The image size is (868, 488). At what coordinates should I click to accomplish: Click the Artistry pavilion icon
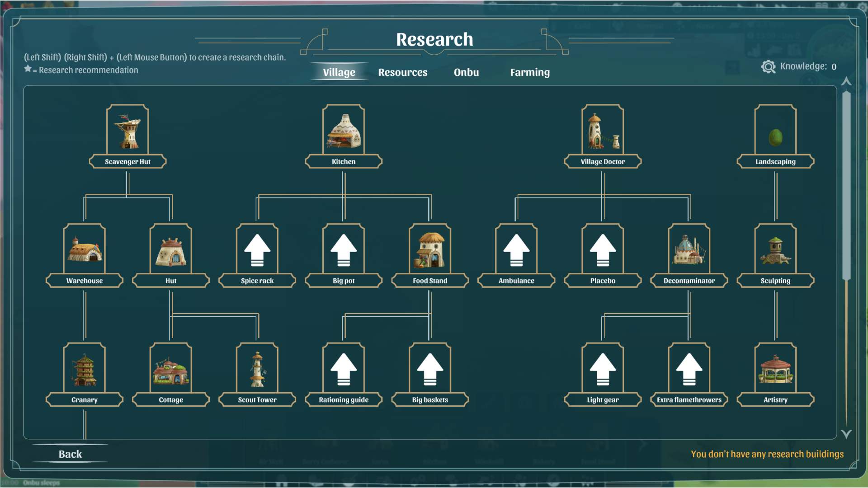775,369
